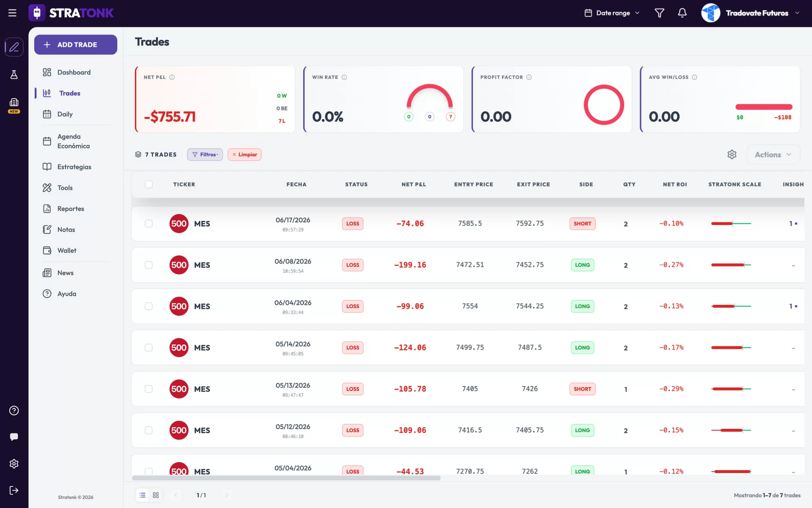This screenshot has height=508, width=812.
Task: Check the 06/17/2026 MES trade checkbox
Action: pyautogui.click(x=148, y=224)
